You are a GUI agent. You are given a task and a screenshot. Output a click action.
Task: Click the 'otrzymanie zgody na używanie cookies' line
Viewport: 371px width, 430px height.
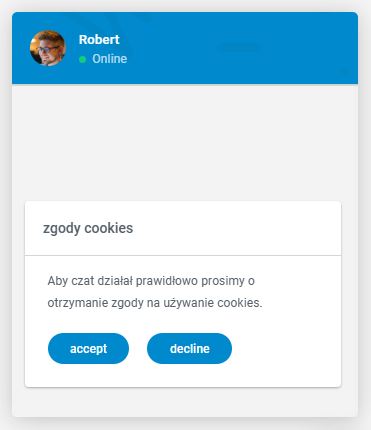coord(155,303)
